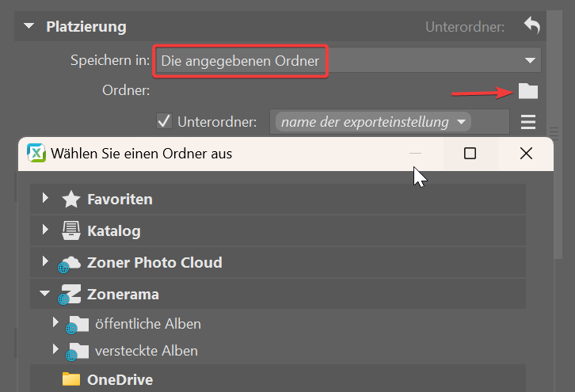Choose the versteckte Alben entry
The width and height of the screenshot is (575, 392).
pos(147,351)
